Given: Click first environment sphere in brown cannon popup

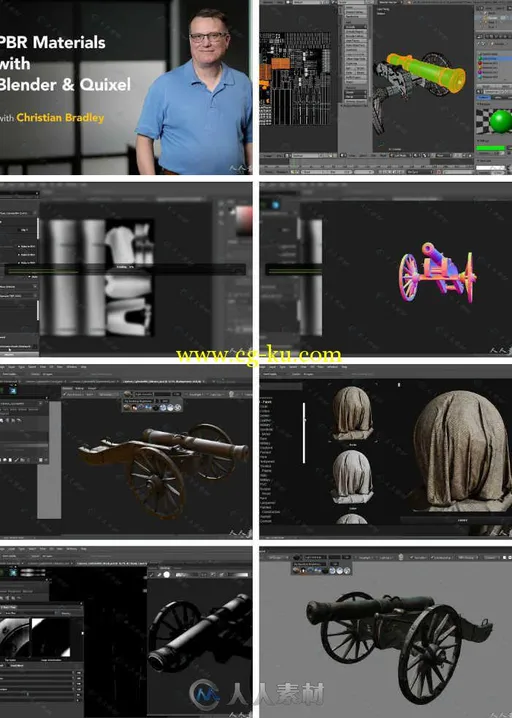Looking at the screenshot, I should [127, 407].
